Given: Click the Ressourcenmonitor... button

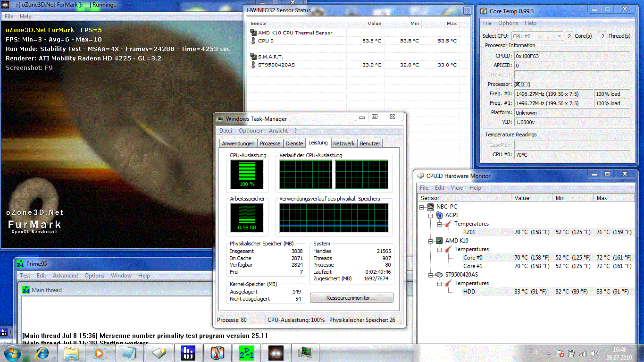Looking at the screenshot, I should click(x=351, y=298).
